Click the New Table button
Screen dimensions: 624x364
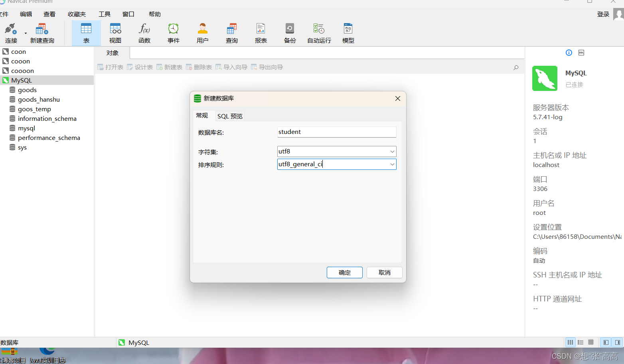pos(170,67)
